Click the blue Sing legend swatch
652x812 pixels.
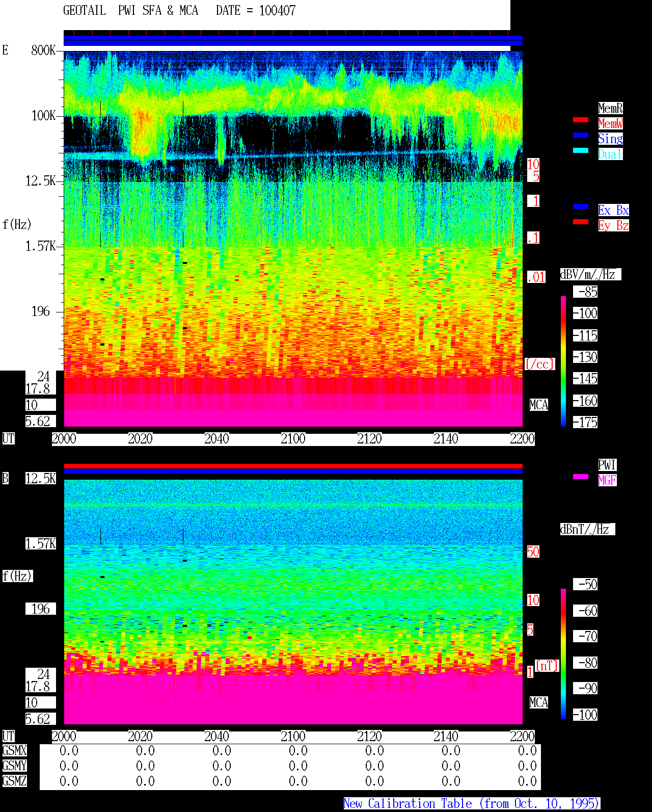click(581, 135)
